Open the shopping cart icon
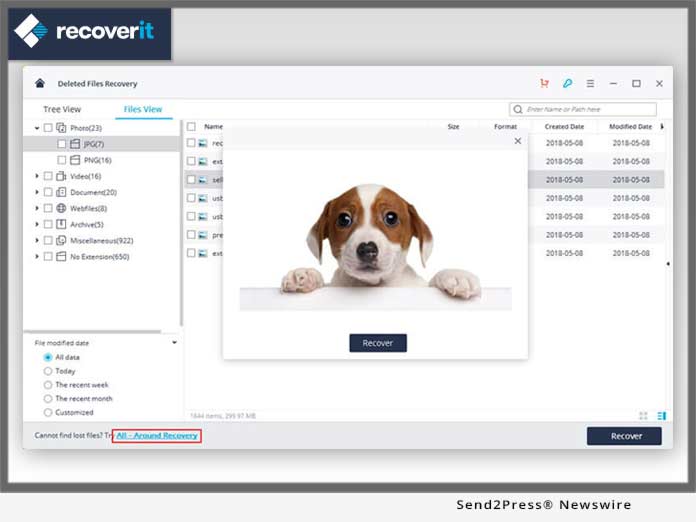The image size is (696, 522). (544, 84)
